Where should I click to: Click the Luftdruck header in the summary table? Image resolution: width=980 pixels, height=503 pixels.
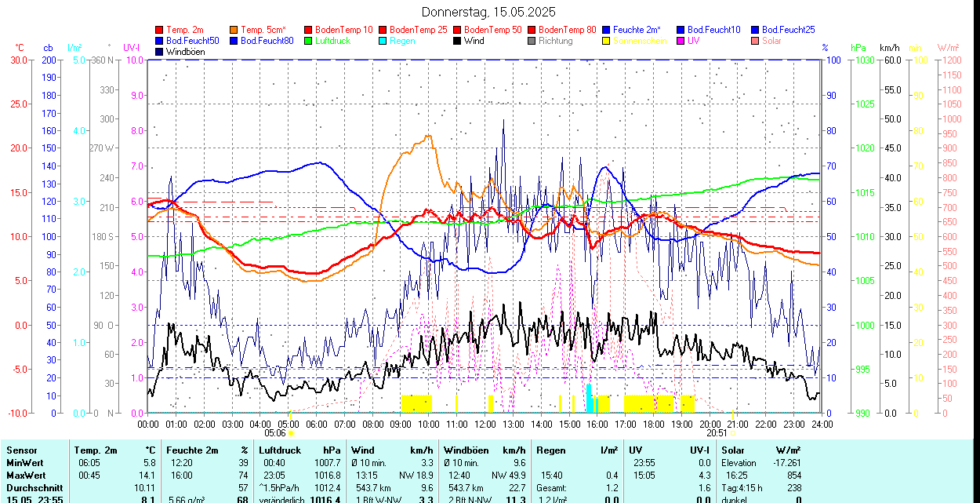[x=281, y=450]
